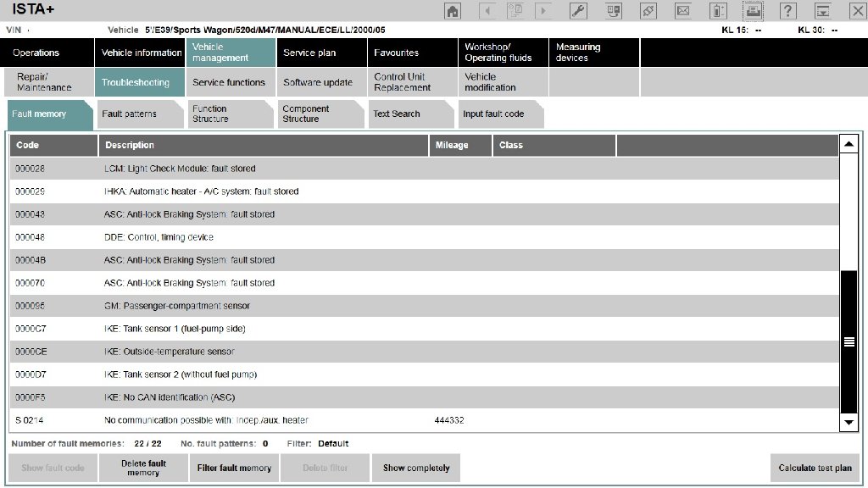Open the envelope message icon
The image size is (868, 488).
coord(683,10)
